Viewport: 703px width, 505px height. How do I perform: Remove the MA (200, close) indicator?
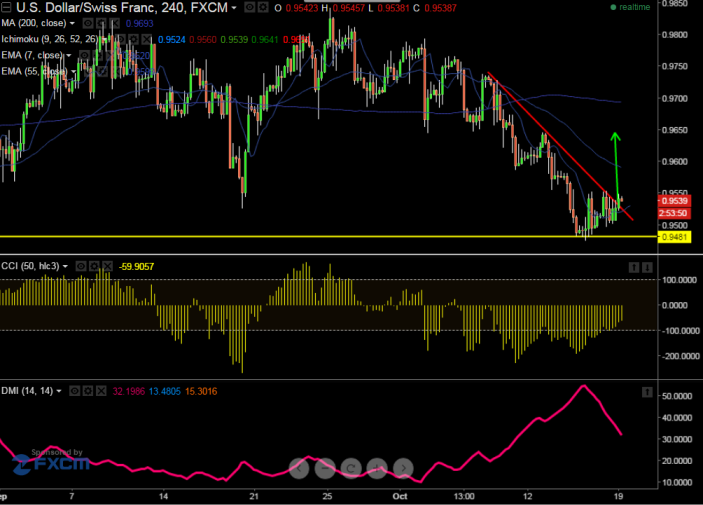[x=115, y=23]
